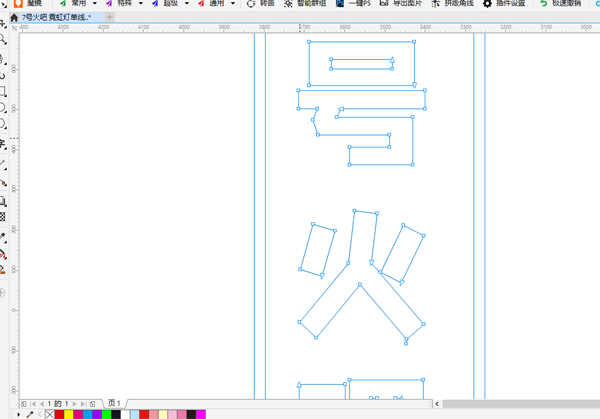Expand the 通用 dropdown arrow

coord(233,3)
